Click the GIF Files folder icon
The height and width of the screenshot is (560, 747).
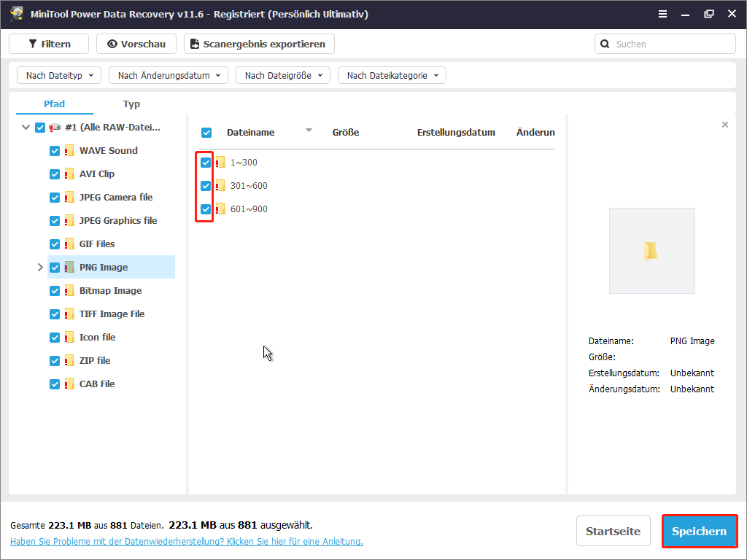(x=69, y=244)
